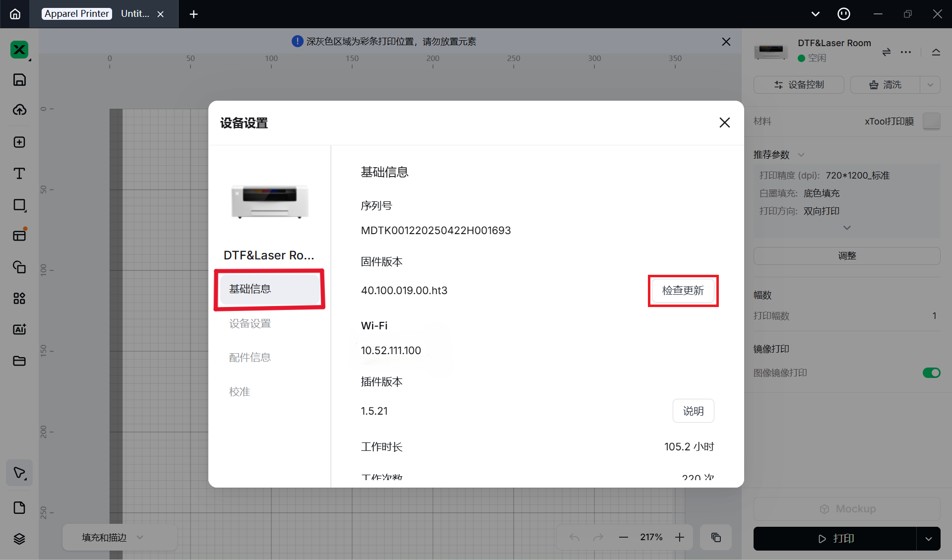Open the 打印 button dropdown arrow
Screen dimensions: 952x560
pyautogui.click(x=928, y=539)
